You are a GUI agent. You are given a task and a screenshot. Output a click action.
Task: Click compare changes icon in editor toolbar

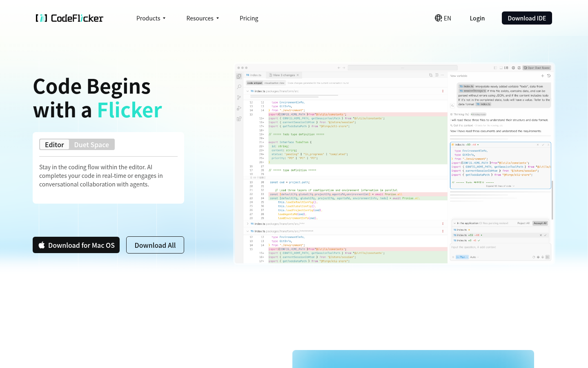[431, 75]
